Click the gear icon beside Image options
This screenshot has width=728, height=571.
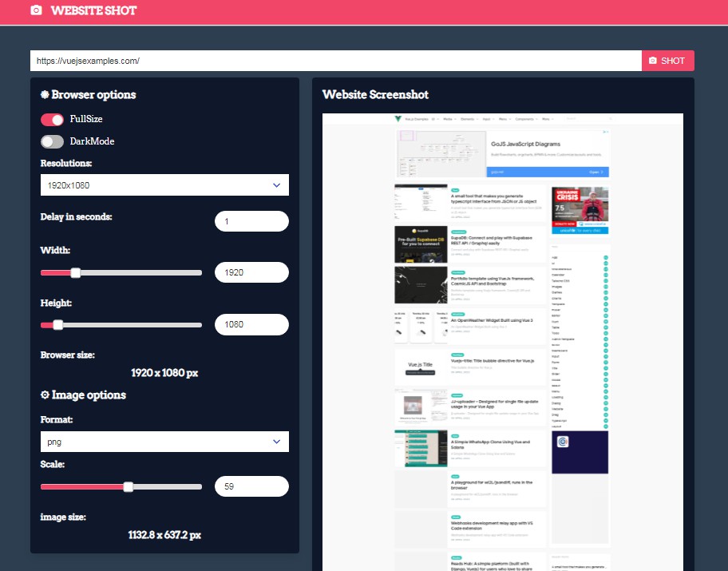click(45, 395)
